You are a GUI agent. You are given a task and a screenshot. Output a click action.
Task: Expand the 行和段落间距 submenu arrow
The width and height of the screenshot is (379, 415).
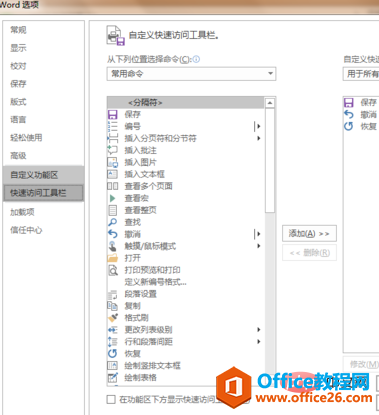[259, 342]
